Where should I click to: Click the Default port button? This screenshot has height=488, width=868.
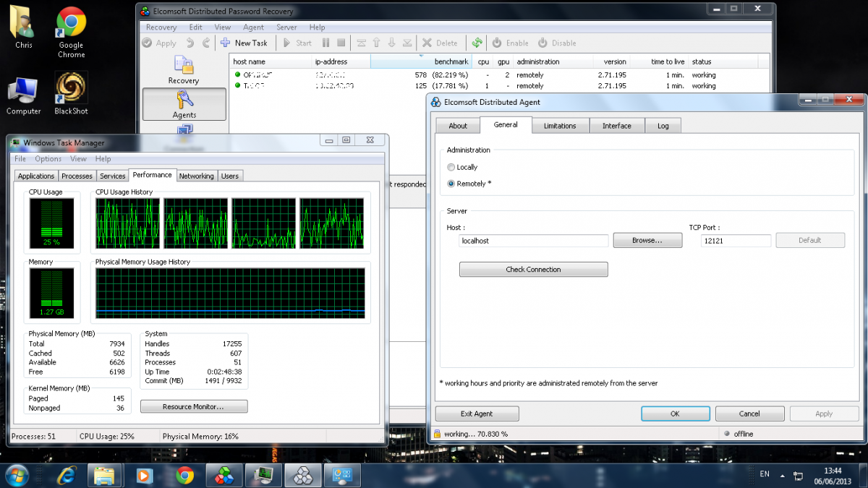(x=810, y=240)
